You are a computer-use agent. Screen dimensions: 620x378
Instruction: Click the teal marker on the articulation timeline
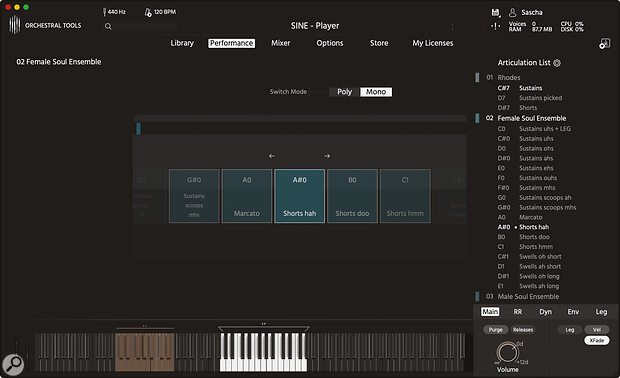(x=138, y=129)
